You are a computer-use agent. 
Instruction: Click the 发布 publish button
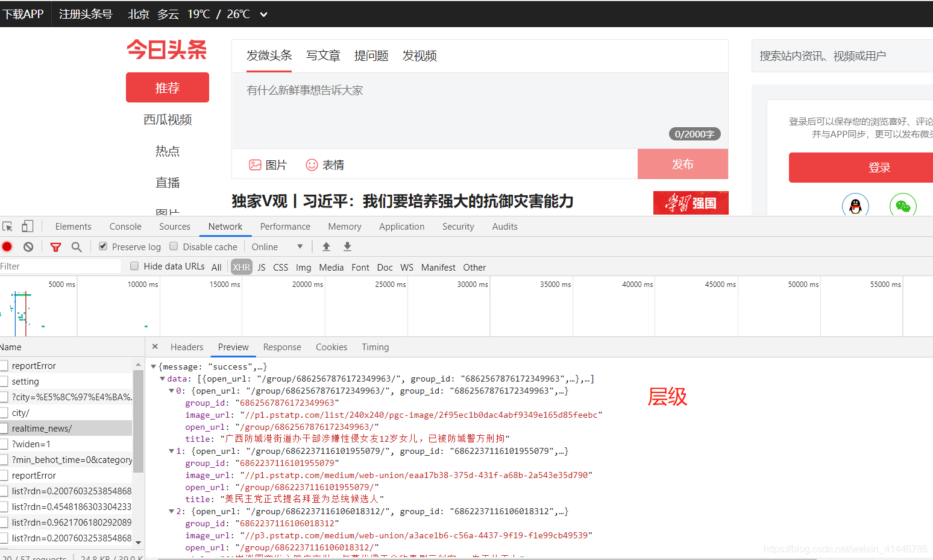pyautogui.click(x=683, y=164)
